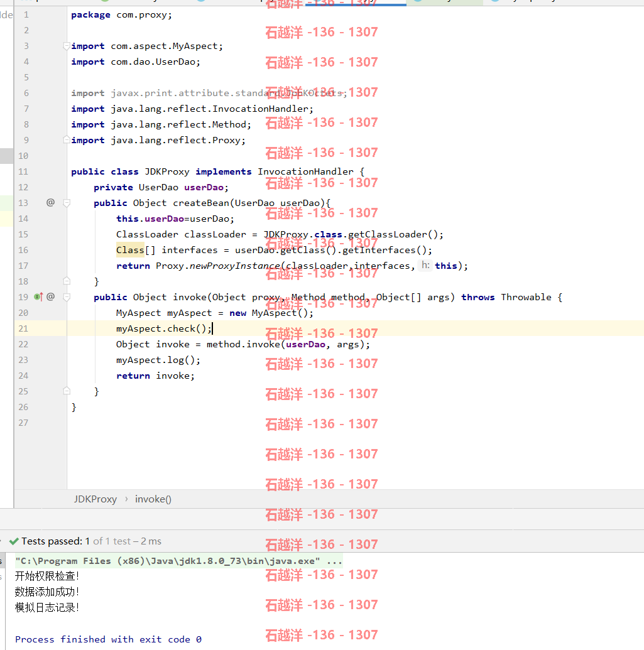Click 'Tests passed: 1' status text

[x=55, y=541]
